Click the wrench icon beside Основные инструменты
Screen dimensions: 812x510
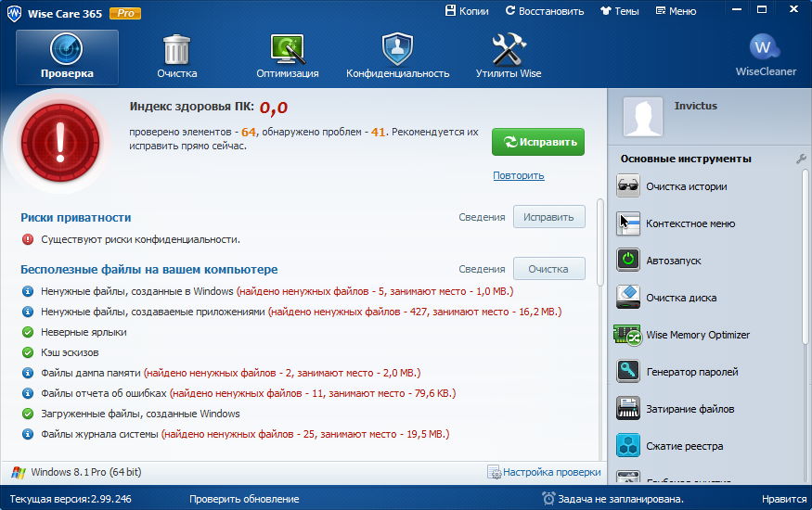coord(801,159)
